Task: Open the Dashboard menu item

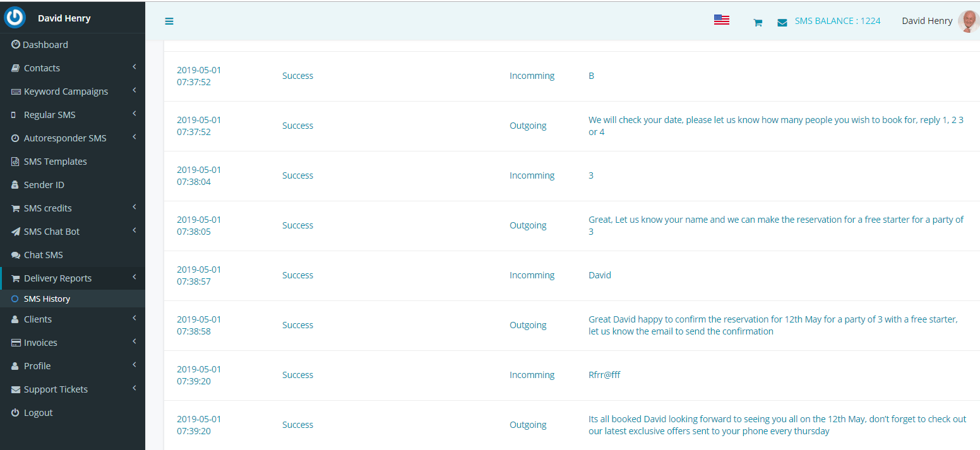Action: (x=73, y=45)
